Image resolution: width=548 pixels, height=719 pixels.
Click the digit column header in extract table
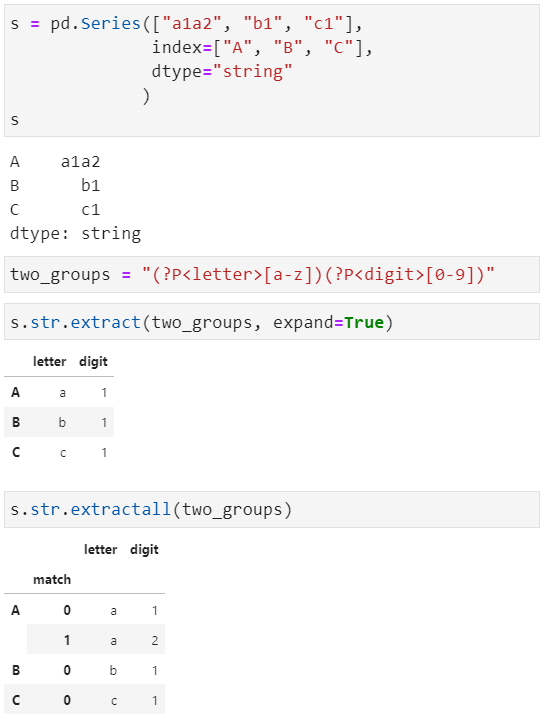click(93, 362)
